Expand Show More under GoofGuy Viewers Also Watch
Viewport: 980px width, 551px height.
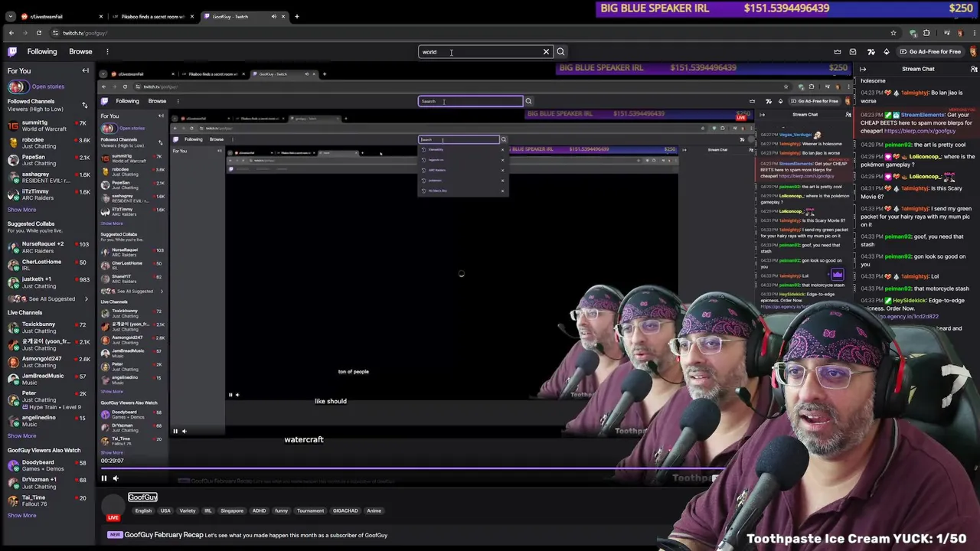click(x=21, y=515)
